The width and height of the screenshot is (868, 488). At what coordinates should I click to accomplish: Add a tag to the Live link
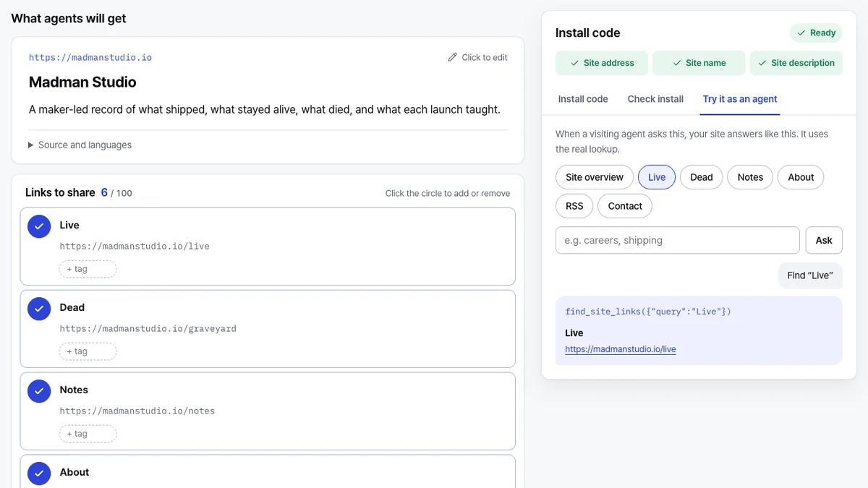coord(88,269)
